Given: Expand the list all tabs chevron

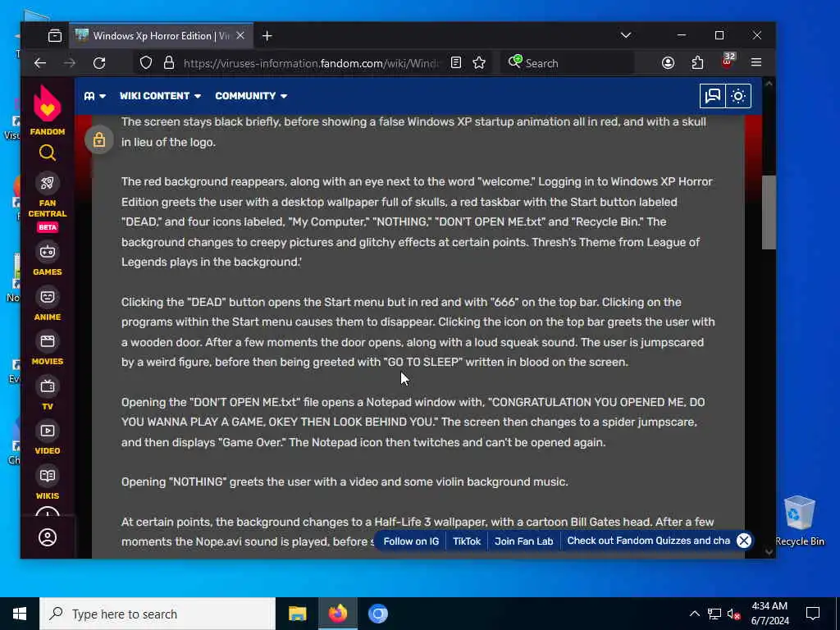Looking at the screenshot, I should point(626,35).
